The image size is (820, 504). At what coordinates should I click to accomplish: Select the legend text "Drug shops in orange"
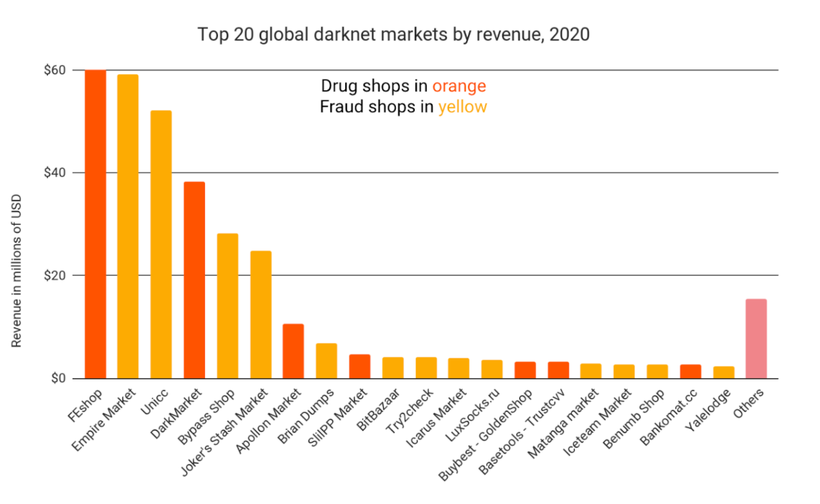tap(403, 86)
